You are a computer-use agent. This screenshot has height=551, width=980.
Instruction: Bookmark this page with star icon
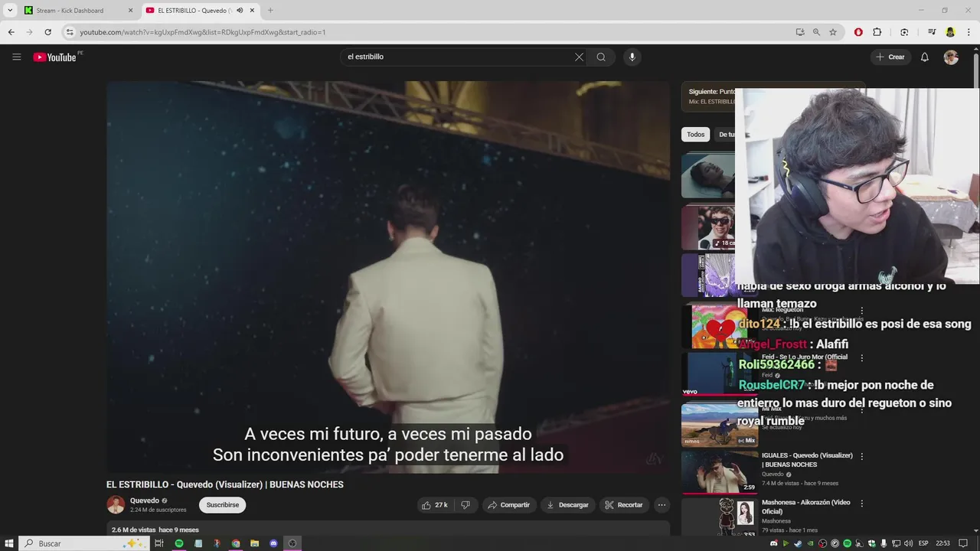click(833, 32)
